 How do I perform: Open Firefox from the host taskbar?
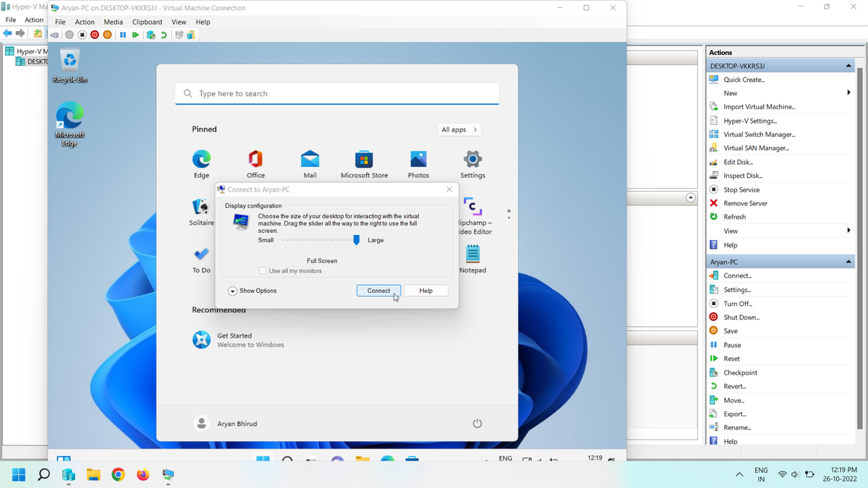[142, 475]
